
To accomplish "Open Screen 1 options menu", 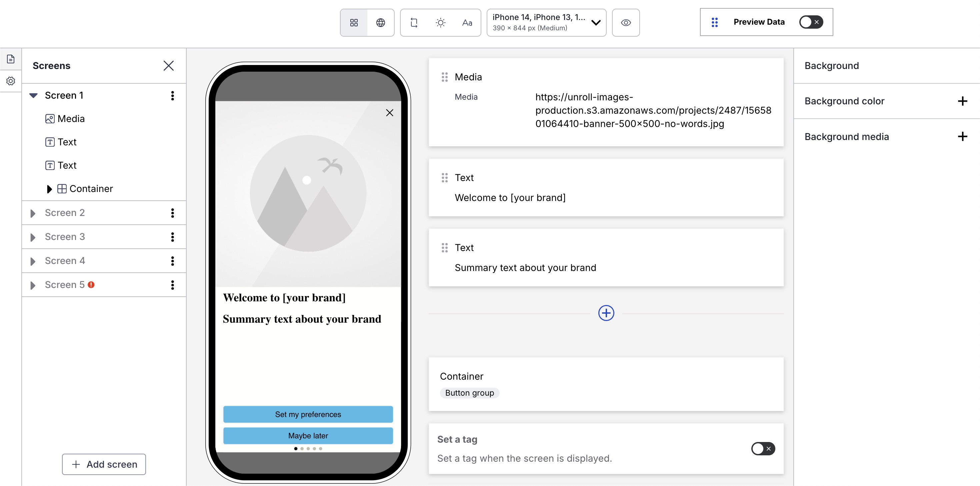I will pyautogui.click(x=173, y=96).
